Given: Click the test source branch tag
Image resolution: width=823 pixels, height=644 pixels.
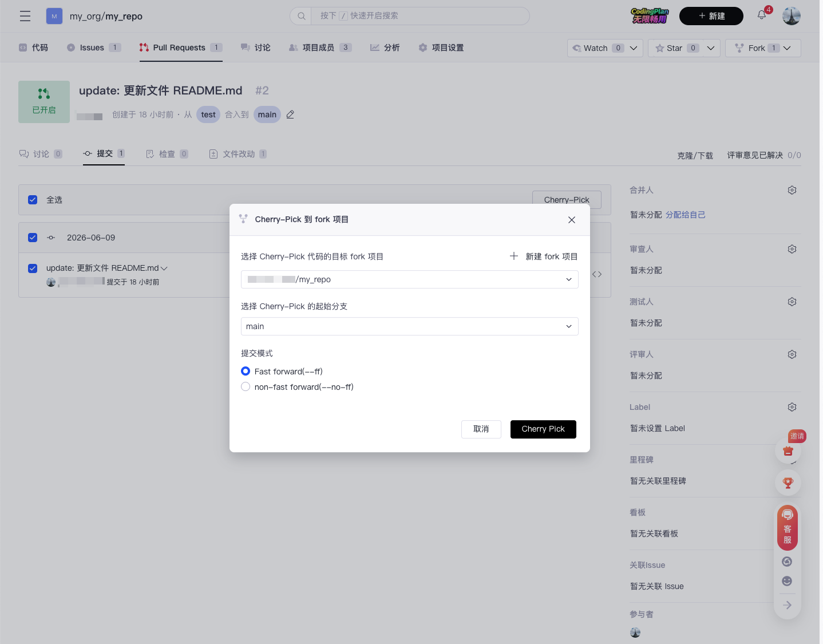Looking at the screenshot, I should [x=208, y=114].
